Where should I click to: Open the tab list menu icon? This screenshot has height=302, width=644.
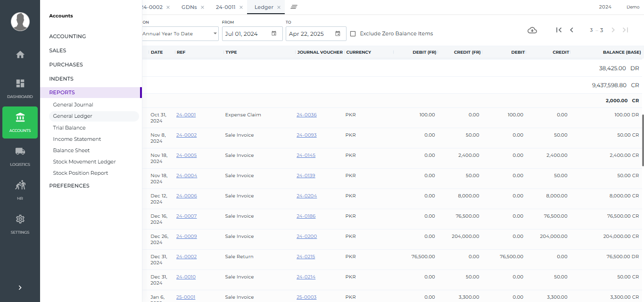pyautogui.click(x=294, y=7)
